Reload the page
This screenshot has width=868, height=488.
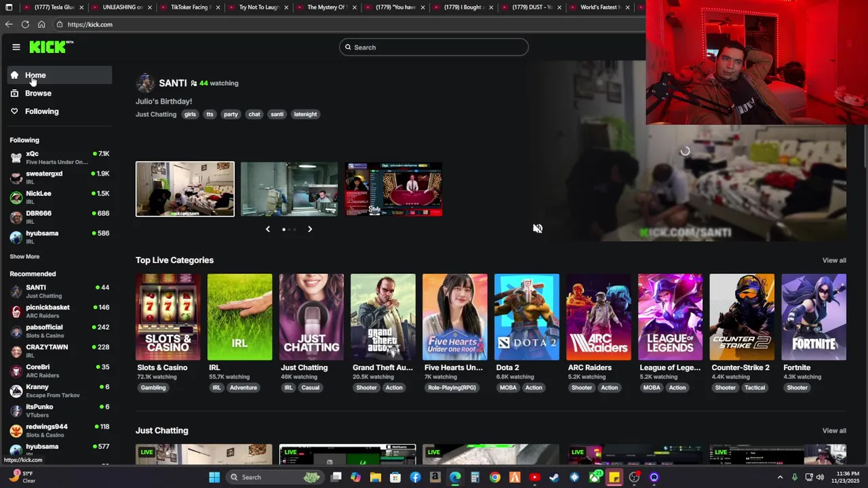[25, 24]
